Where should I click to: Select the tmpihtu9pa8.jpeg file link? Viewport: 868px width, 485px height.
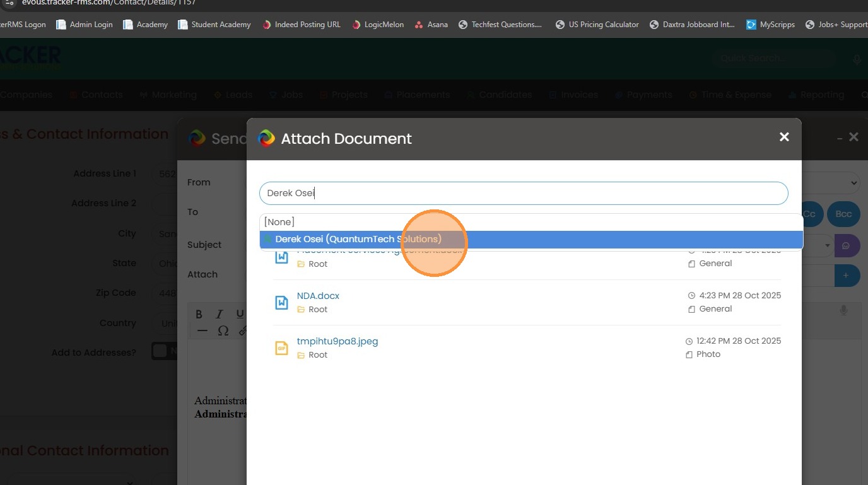coord(337,341)
